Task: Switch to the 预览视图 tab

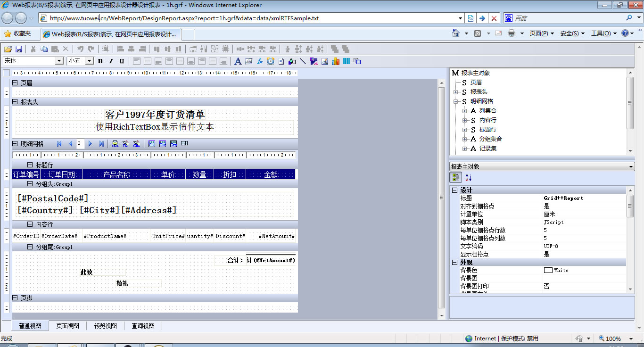Action: 106,326
